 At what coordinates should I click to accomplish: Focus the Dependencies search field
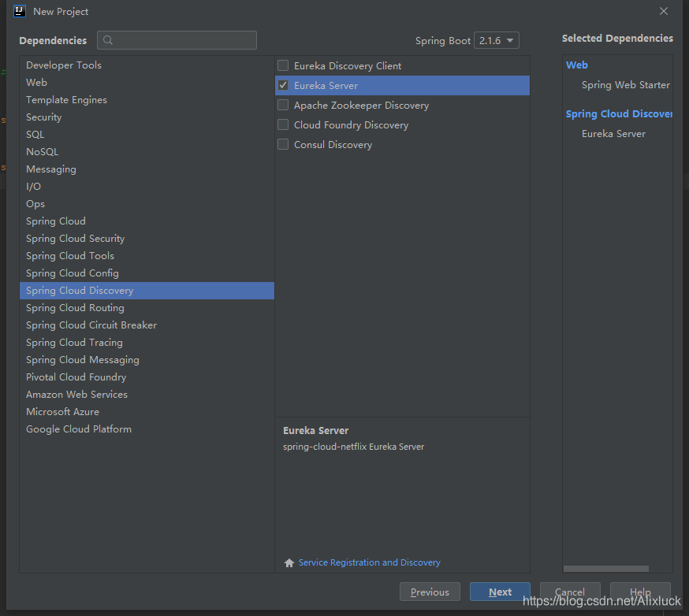(177, 40)
